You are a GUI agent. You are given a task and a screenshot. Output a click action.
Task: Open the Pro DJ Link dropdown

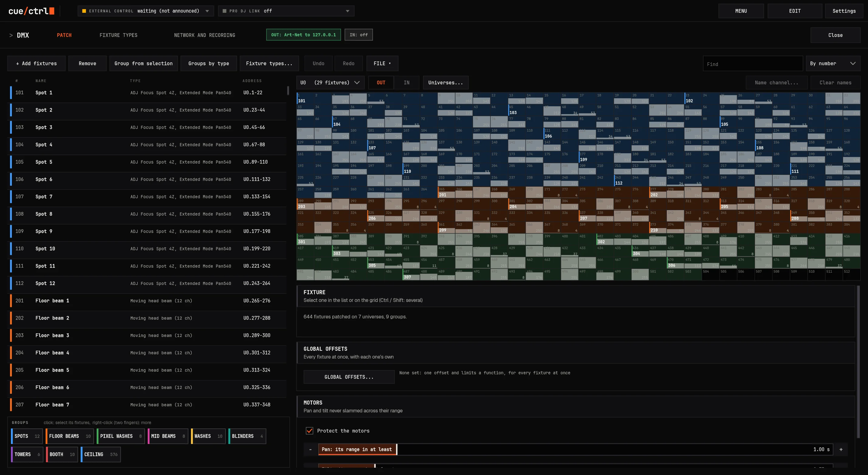point(286,11)
